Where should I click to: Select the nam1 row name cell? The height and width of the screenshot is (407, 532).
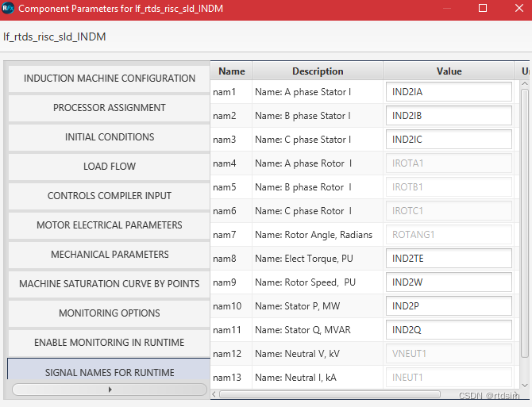pyautogui.click(x=231, y=92)
